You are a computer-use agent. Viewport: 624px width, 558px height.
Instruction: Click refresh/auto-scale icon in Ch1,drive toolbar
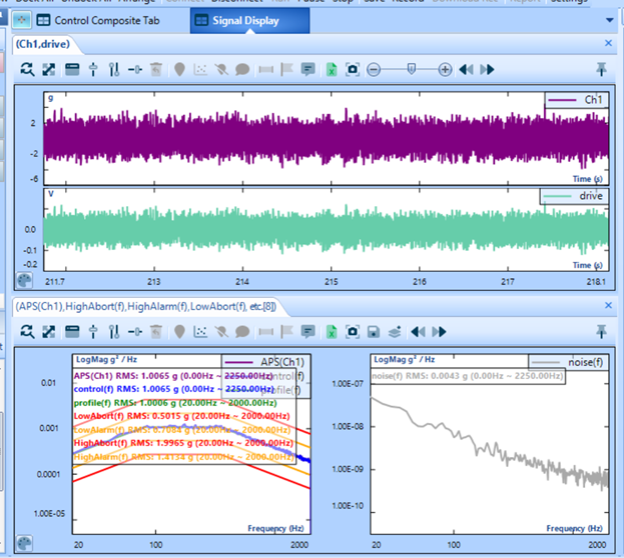click(x=27, y=69)
